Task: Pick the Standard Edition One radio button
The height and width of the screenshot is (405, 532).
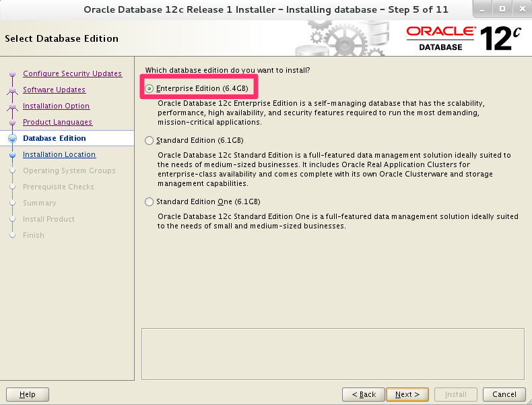Action: (x=149, y=201)
